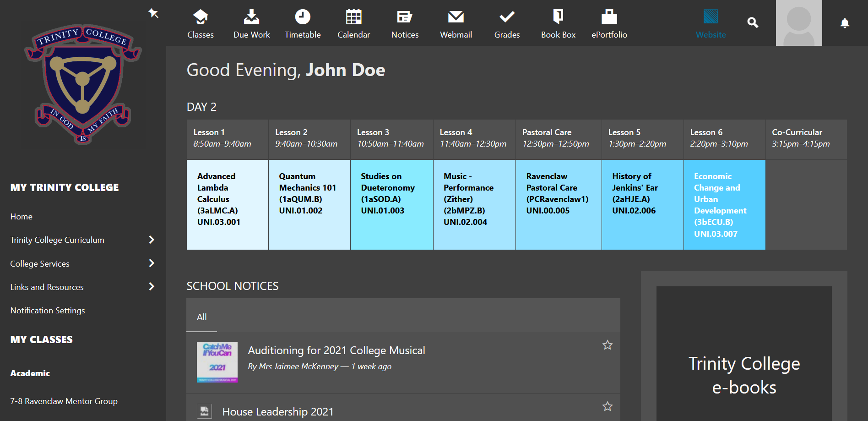Open Webmail envelope icon

coord(456,18)
